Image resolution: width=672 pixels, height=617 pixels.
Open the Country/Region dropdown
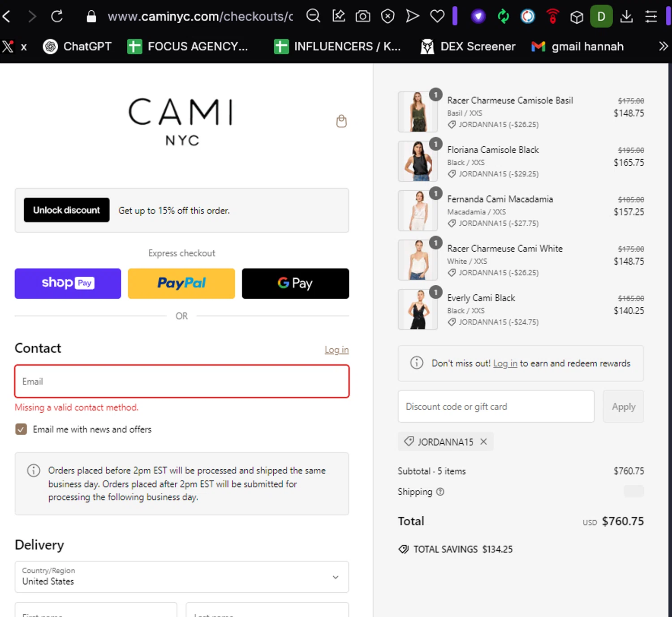click(182, 577)
